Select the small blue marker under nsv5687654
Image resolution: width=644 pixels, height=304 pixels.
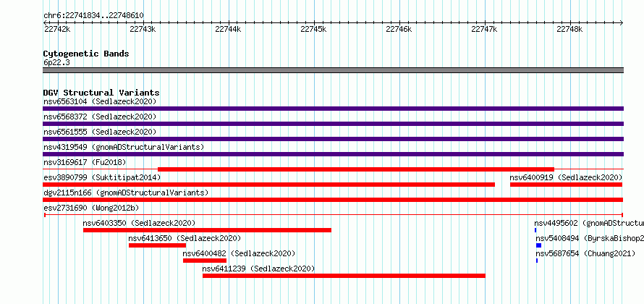(537, 261)
